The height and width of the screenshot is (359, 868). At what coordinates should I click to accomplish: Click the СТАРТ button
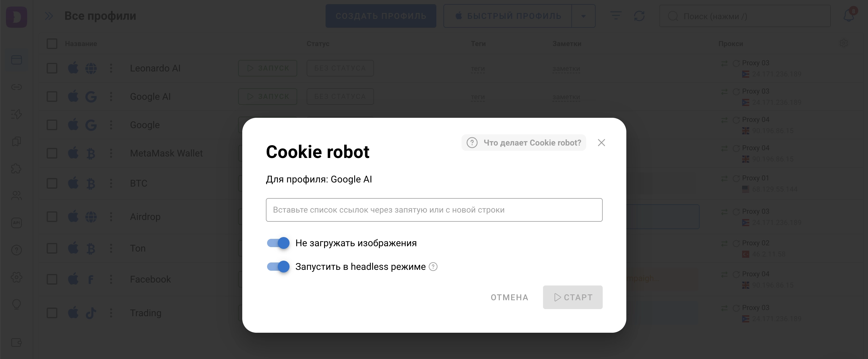573,297
